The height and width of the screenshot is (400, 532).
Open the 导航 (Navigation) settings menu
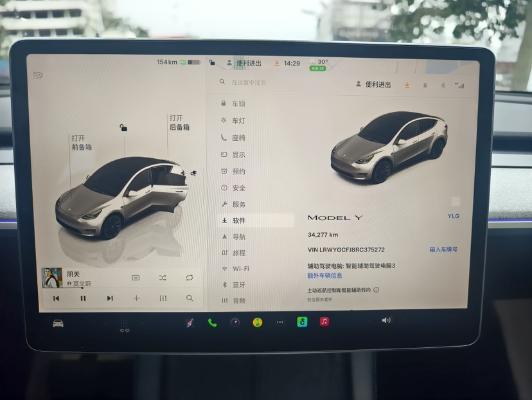pyautogui.click(x=233, y=237)
